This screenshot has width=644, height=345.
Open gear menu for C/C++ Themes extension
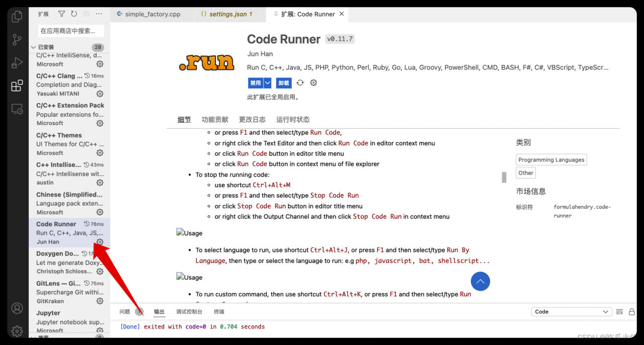point(100,153)
